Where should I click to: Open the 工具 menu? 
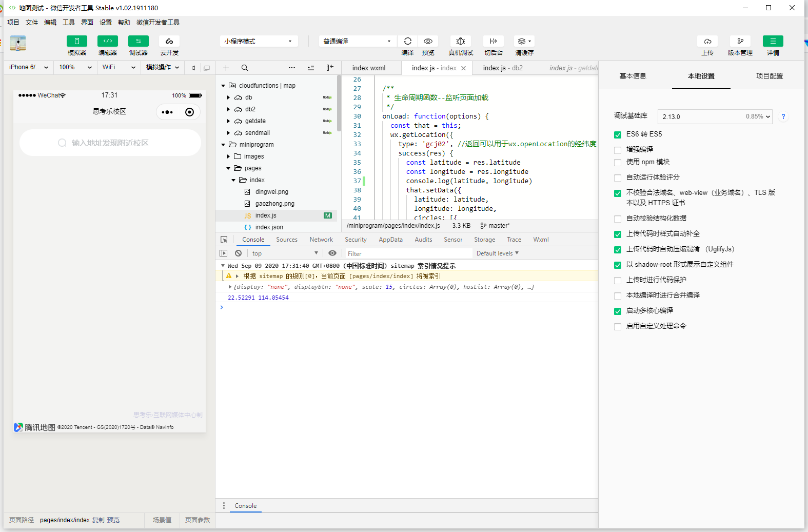pyautogui.click(x=69, y=23)
